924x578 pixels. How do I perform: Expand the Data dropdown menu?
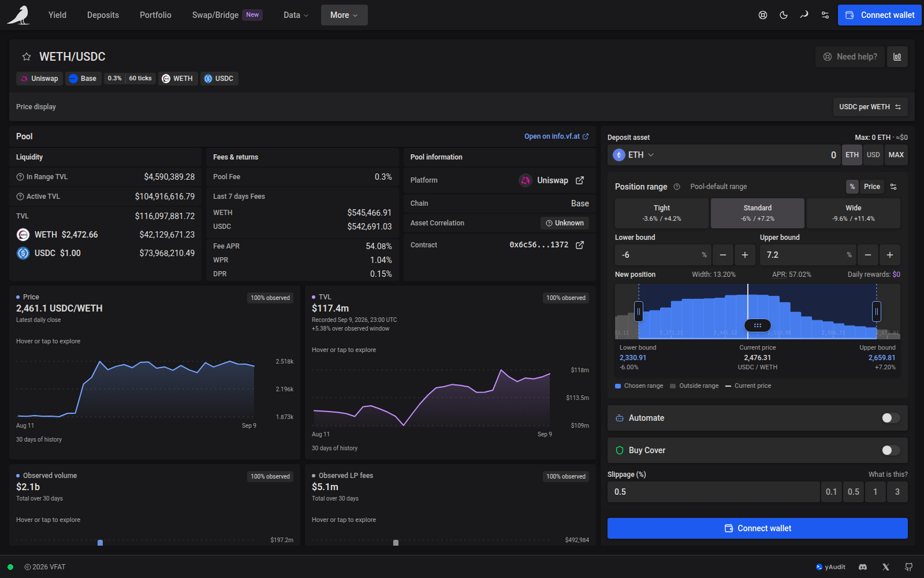click(x=296, y=15)
